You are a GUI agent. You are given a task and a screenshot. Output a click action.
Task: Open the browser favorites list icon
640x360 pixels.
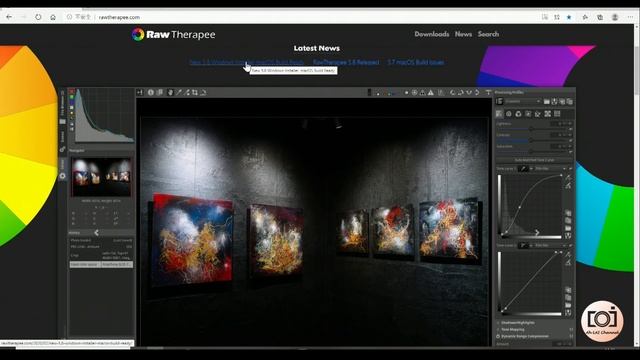[585, 17]
